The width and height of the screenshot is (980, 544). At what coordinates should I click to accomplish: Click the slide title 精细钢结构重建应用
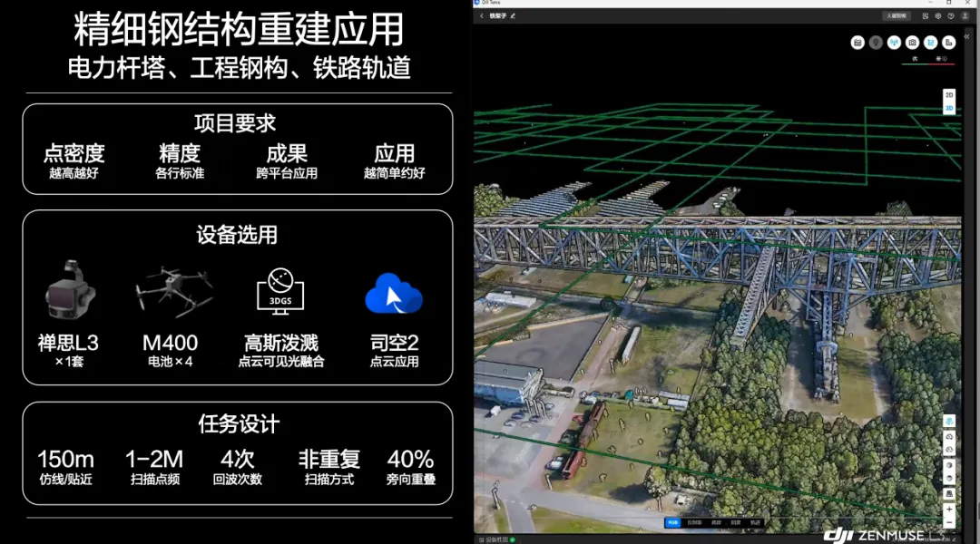tap(239, 29)
